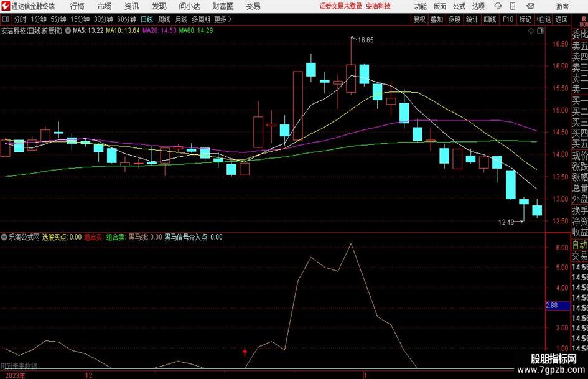588x379 pixels.
Task: Open the 交易 menu
Action: tap(253, 6)
